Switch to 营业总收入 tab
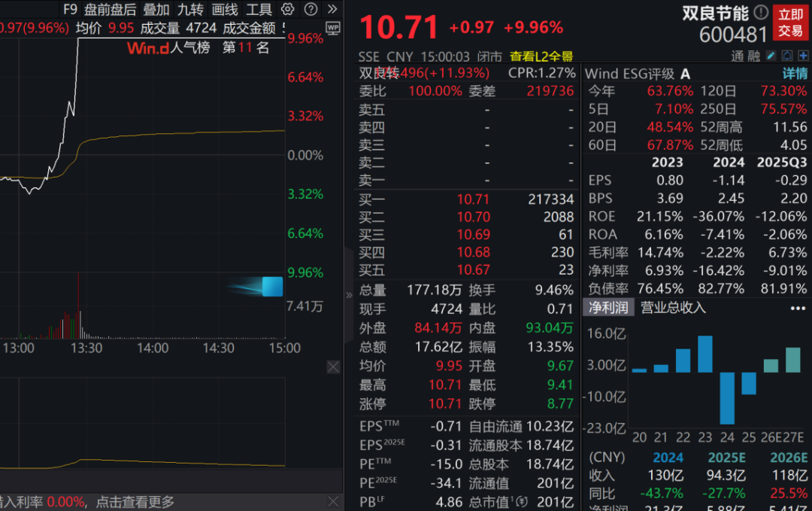The image size is (812, 511). tap(673, 308)
